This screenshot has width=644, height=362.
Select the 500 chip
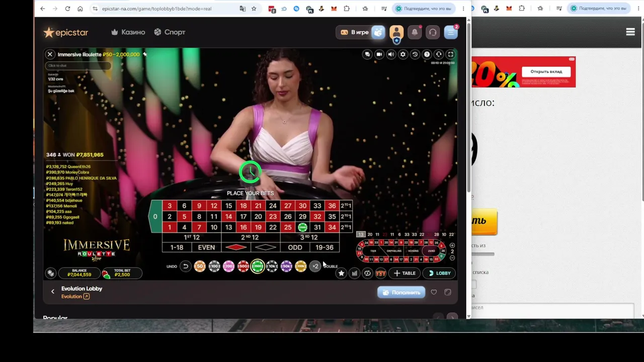pyautogui.click(x=243, y=266)
